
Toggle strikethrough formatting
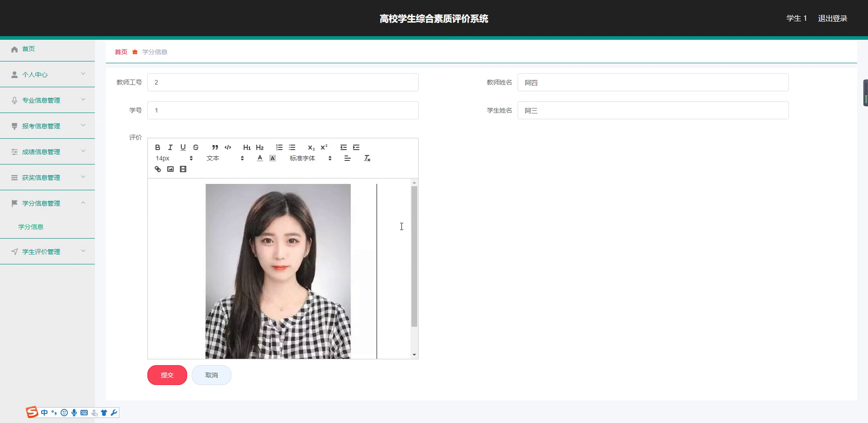point(195,147)
